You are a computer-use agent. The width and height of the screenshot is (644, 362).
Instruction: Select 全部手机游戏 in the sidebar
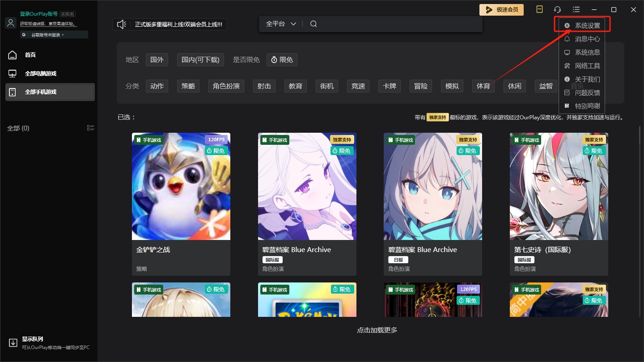[x=50, y=92]
